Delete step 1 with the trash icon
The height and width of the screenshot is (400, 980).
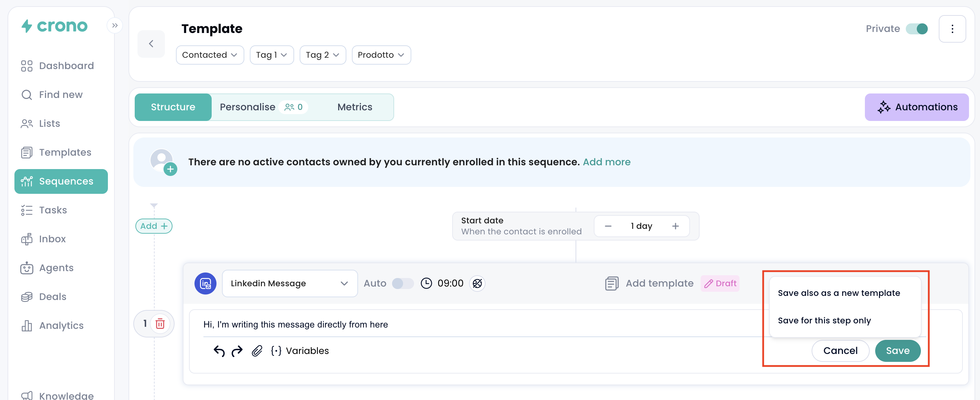(160, 323)
